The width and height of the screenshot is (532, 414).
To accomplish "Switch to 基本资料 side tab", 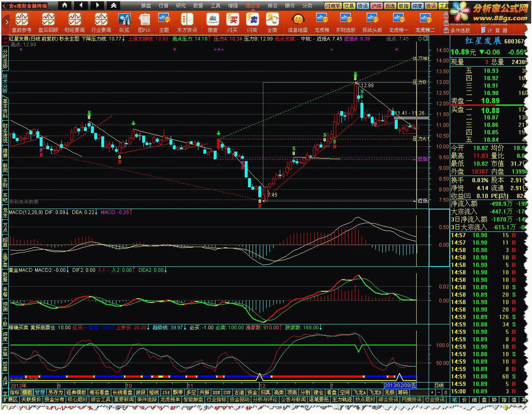I will (x=5, y=108).
